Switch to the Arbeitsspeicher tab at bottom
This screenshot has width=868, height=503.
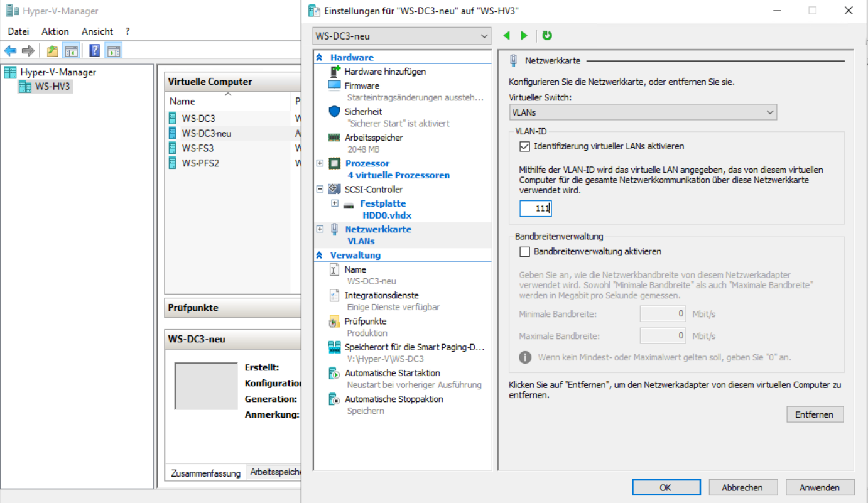click(x=275, y=472)
